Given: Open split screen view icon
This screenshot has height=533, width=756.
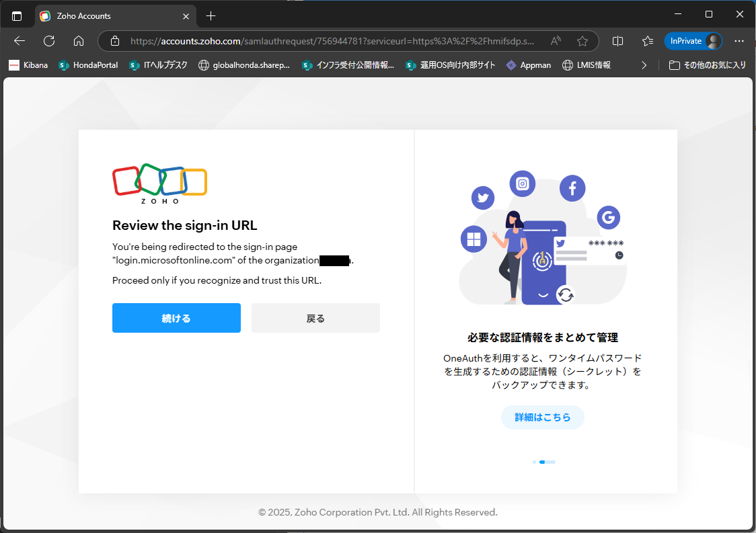Looking at the screenshot, I should pyautogui.click(x=617, y=41).
